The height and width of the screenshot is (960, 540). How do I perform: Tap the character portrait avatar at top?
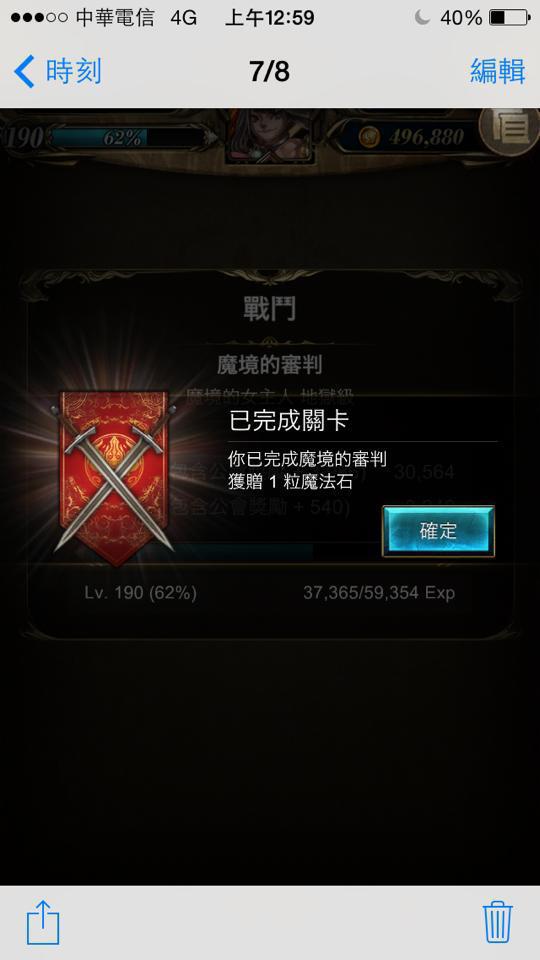point(270,136)
